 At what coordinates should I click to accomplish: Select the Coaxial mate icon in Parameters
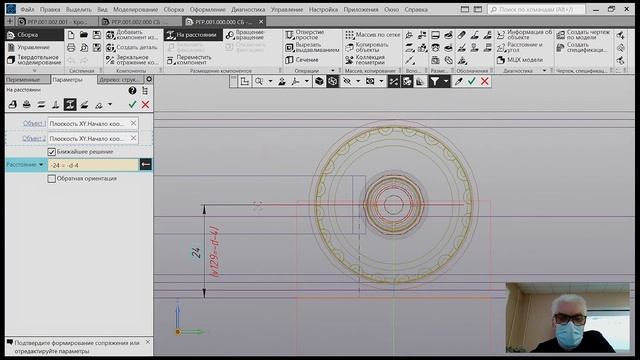click(27, 105)
